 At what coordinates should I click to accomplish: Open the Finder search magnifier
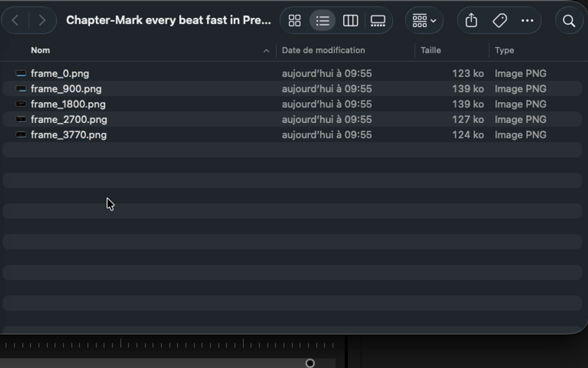569,21
